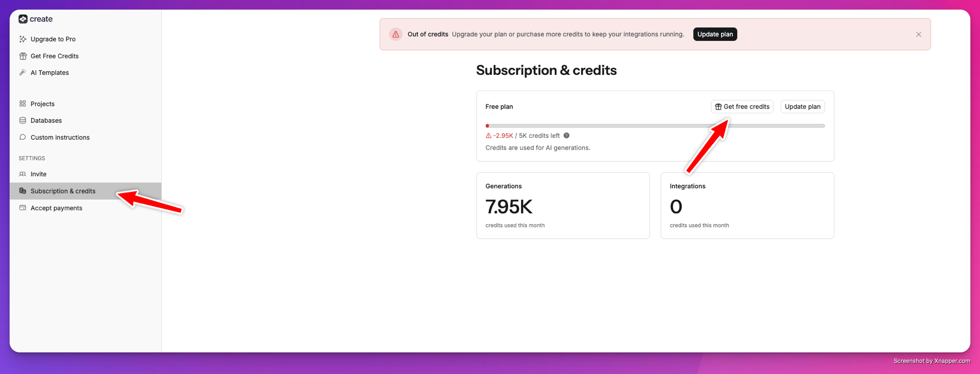Click the Update plan button on Free plan card

tap(802, 106)
